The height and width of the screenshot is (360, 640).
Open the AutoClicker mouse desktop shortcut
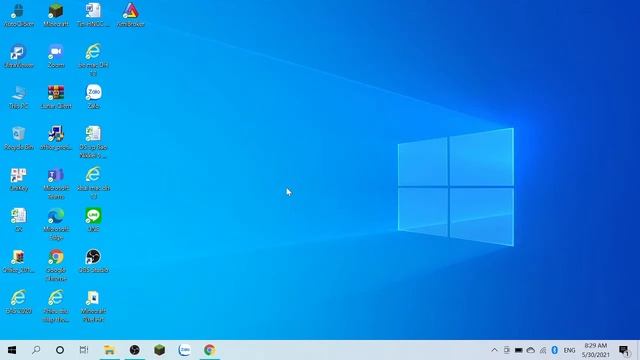pos(18,15)
